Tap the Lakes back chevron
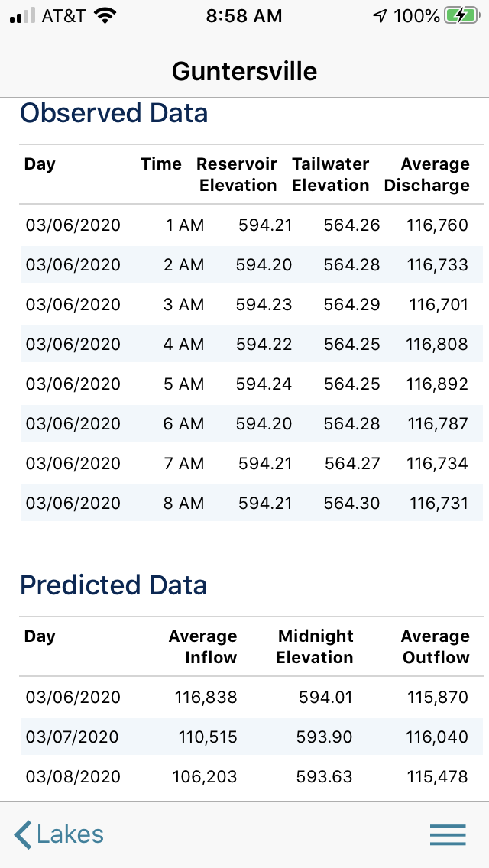Screen dimensions: 489x868 (24, 834)
